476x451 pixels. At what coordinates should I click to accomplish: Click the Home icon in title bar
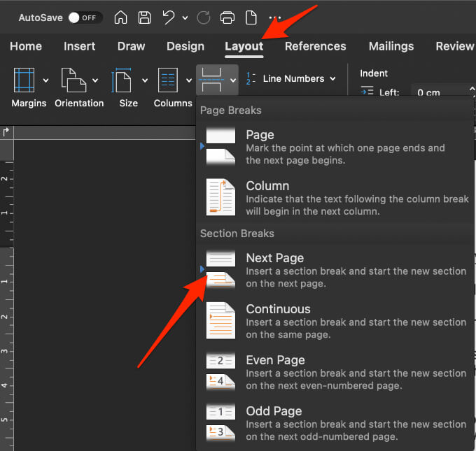(x=121, y=17)
